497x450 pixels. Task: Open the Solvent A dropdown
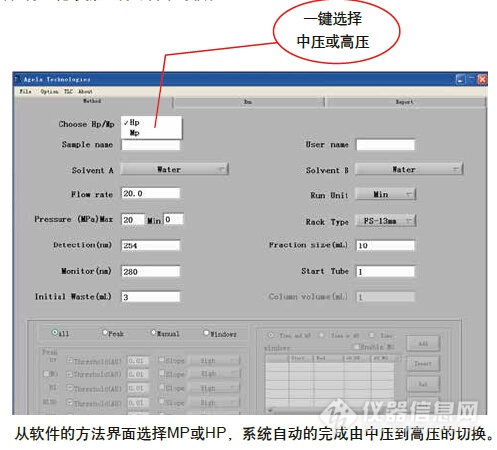click(x=174, y=169)
